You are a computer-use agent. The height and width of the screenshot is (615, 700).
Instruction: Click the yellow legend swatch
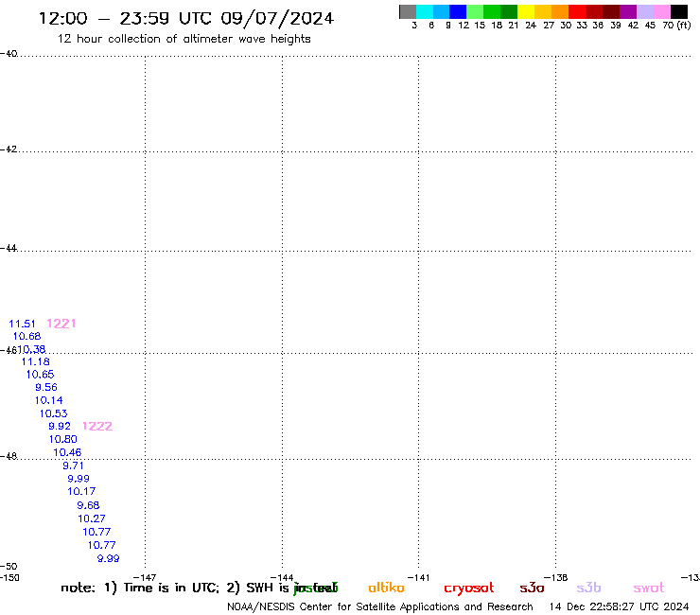526,11
